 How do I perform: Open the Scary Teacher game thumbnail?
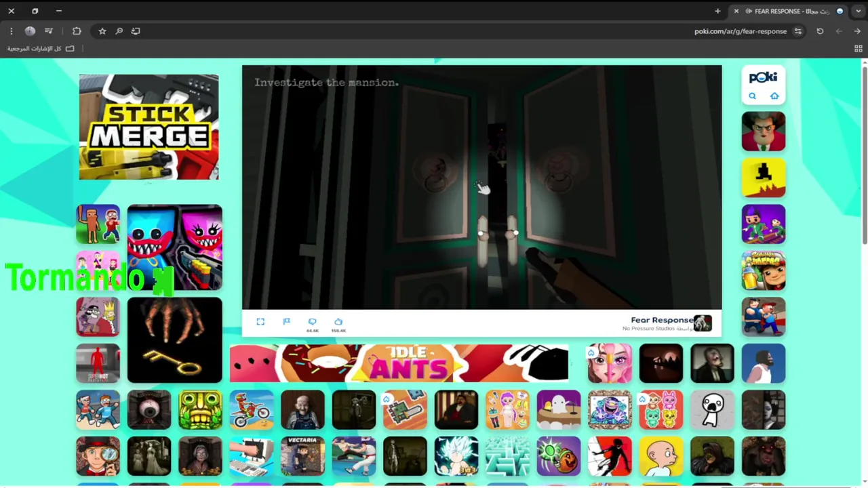764,131
